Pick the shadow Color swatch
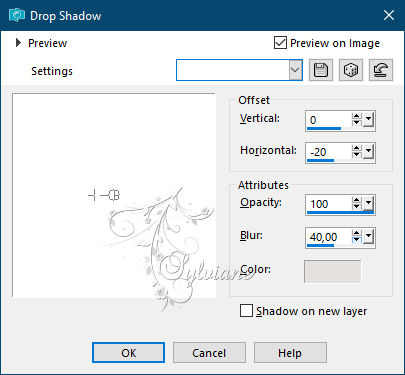This screenshot has height=375, width=405. coord(332,272)
